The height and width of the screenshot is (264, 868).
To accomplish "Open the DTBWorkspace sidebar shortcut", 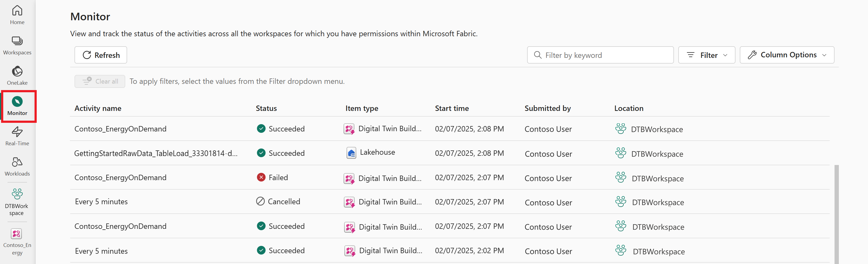I will pyautogui.click(x=17, y=202).
